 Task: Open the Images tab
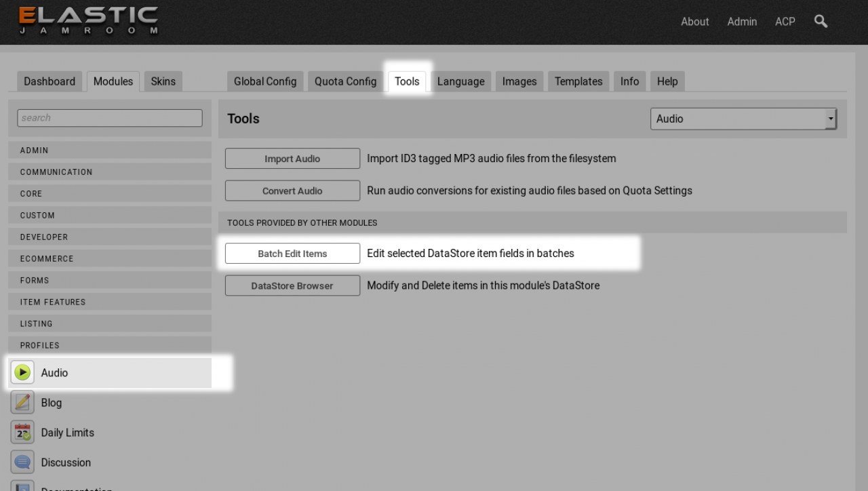click(x=519, y=81)
